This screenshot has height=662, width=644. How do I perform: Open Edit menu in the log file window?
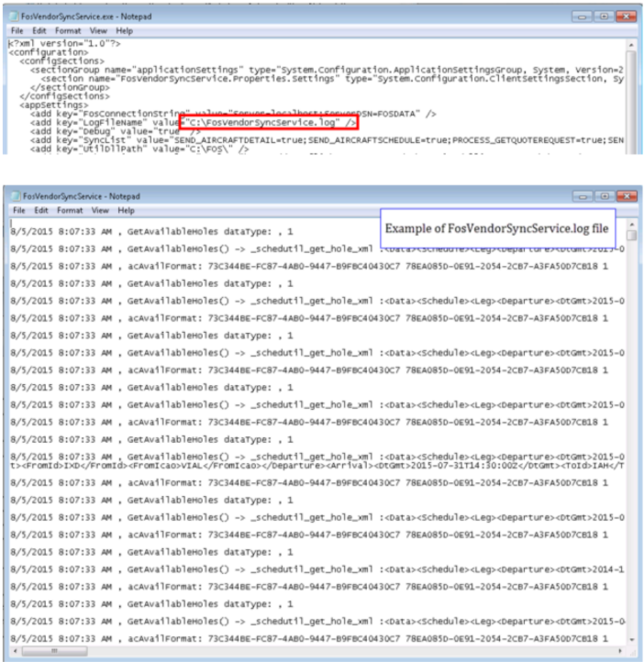tap(38, 210)
